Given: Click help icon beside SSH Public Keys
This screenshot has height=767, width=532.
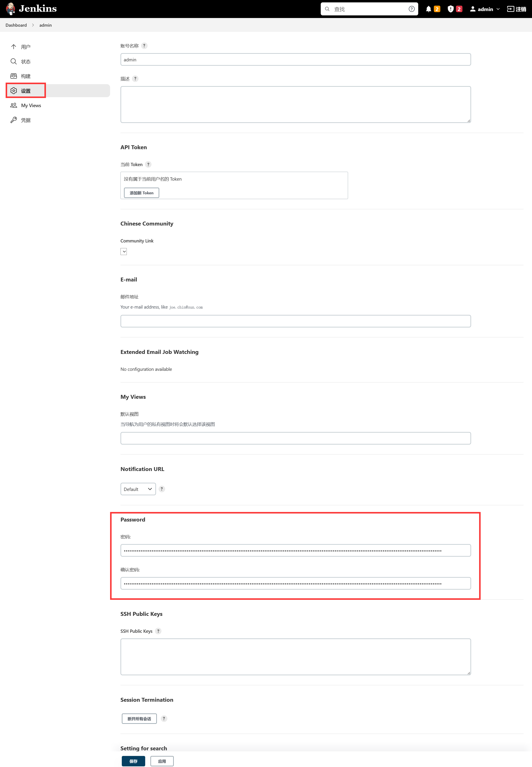Looking at the screenshot, I should point(158,631).
